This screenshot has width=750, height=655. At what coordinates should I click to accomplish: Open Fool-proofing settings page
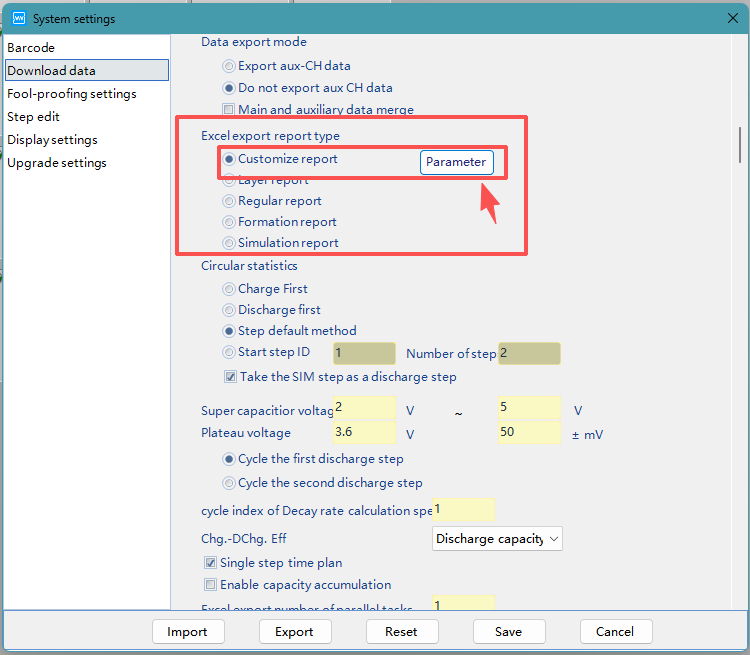tap(72, 93)
